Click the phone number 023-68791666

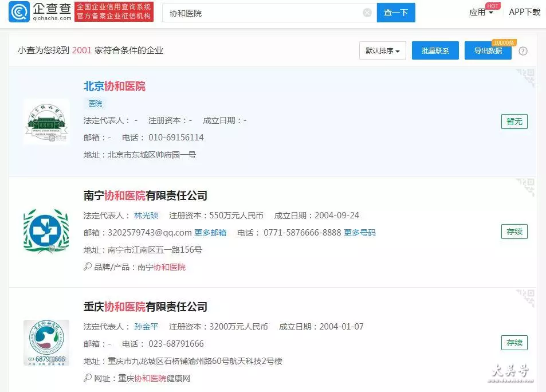coord(176,344)
